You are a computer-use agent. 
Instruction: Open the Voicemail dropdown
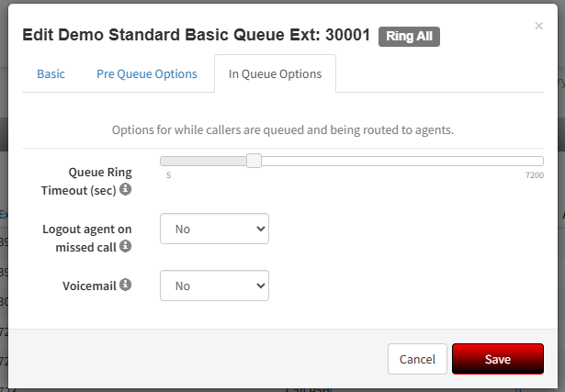click(x=214, y=286)
